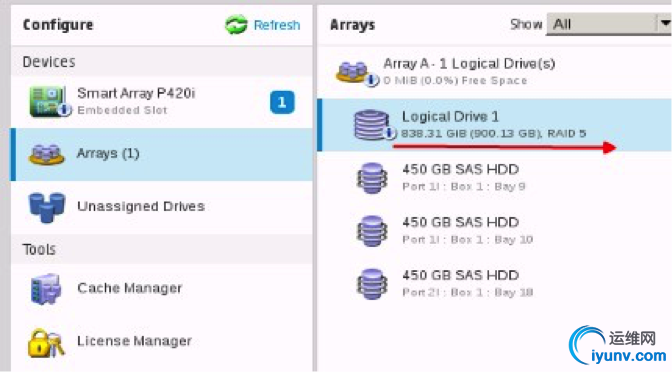This screenshot has height=372, width=672.
Task: Open the Show filter dropdown set to All
Action: (609, 24)
